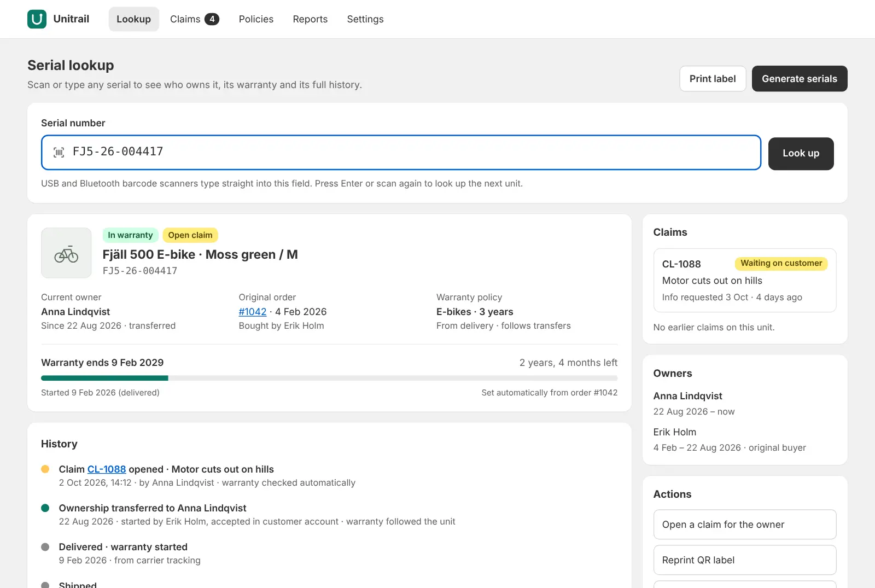This screenshot has width=875, height=588.
Task: Click the Fjäll 500 E-bike product title
Action: coord(200,255)
